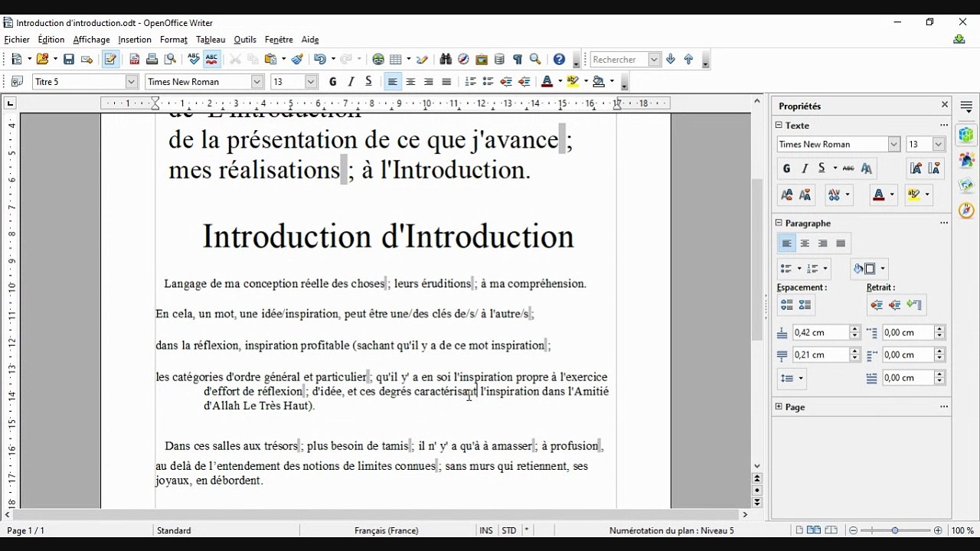Insert a hyperlink with globe icon
980x551 pixels.
coord(378,59)
